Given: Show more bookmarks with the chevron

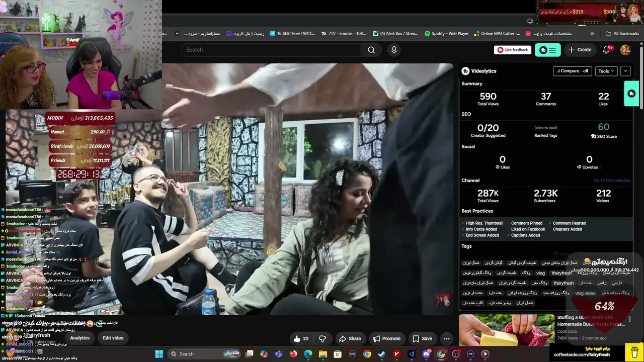Looking at the screenshot, I should pyautogui.click(x=592, y=34).
